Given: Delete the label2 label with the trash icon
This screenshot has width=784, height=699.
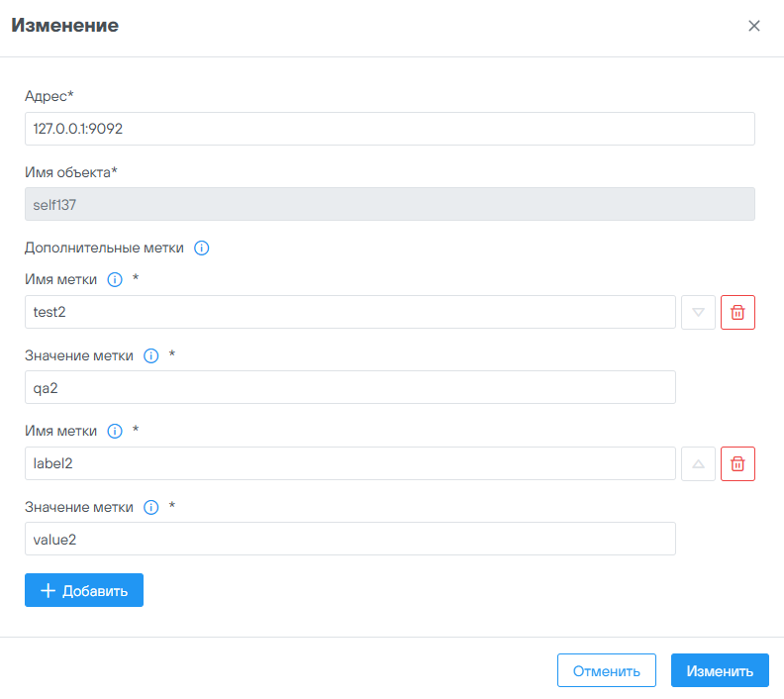Looking at the screenshot, I should click(737, 463).
